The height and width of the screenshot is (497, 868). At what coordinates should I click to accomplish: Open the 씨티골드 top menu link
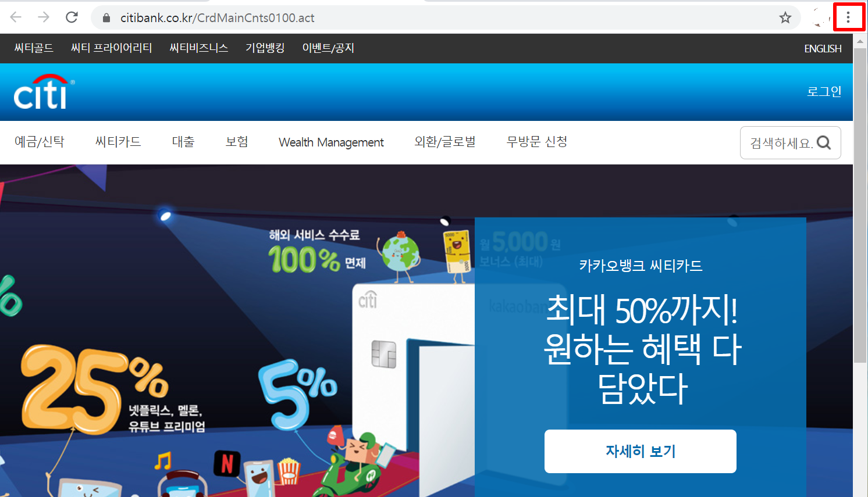(x=34, y=48)
